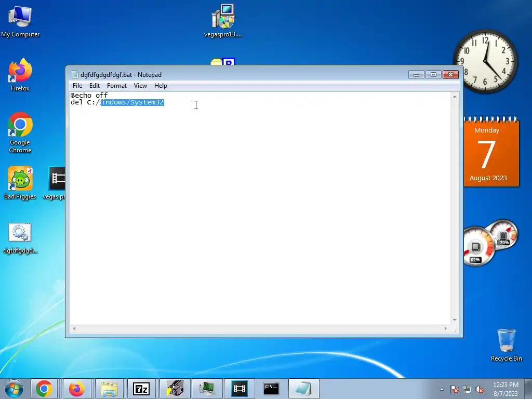
Task: Select the dgfdfgdgd batch file desktop icon
Action: pos(20,238)
